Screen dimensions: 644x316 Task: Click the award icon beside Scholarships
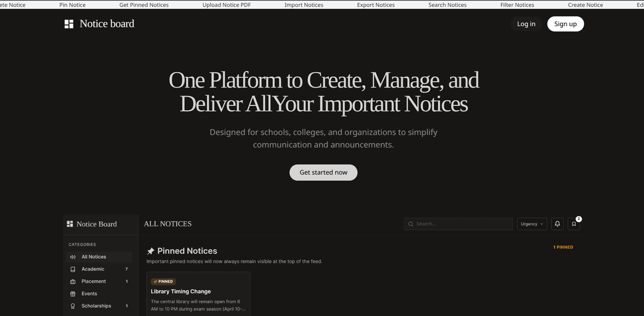tap(73, 306)
